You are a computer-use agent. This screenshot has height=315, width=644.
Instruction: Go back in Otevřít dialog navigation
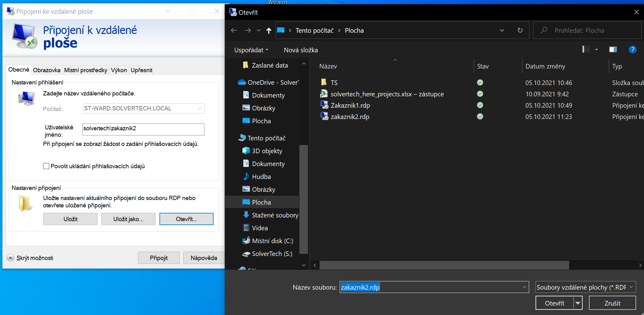point(234,30)
